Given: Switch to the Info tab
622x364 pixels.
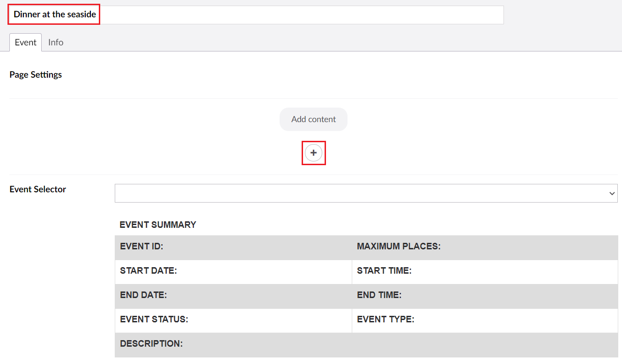Looking at the screenshot, I should (56, 43).
